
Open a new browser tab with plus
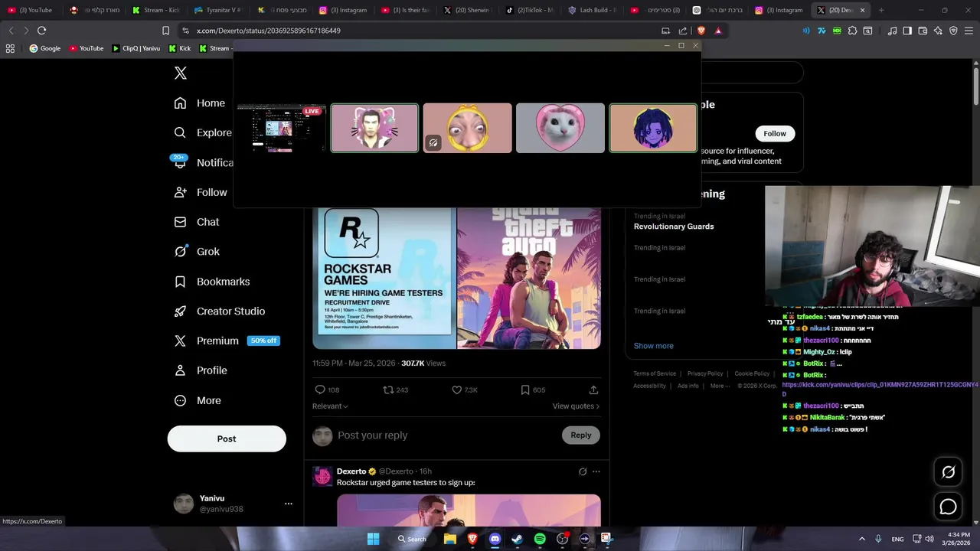(x=881, y=10)
